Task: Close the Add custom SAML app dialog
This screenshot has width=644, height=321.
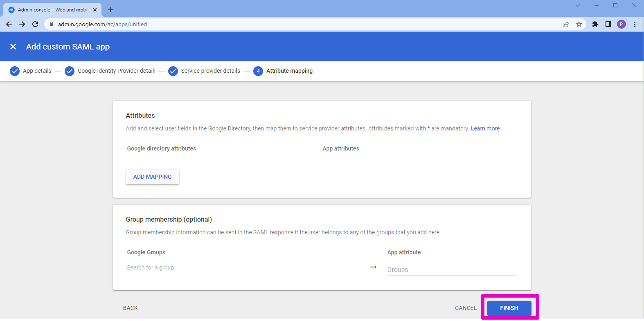Action: pos(13,47)
